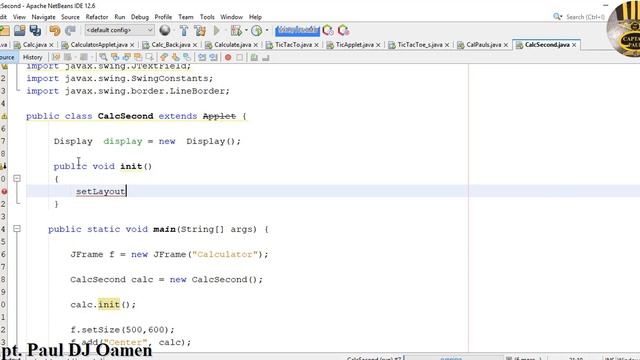Click the greyed Redo arrow icon
The height and width of the screenshot is (360, 640).
click(70, 31)
